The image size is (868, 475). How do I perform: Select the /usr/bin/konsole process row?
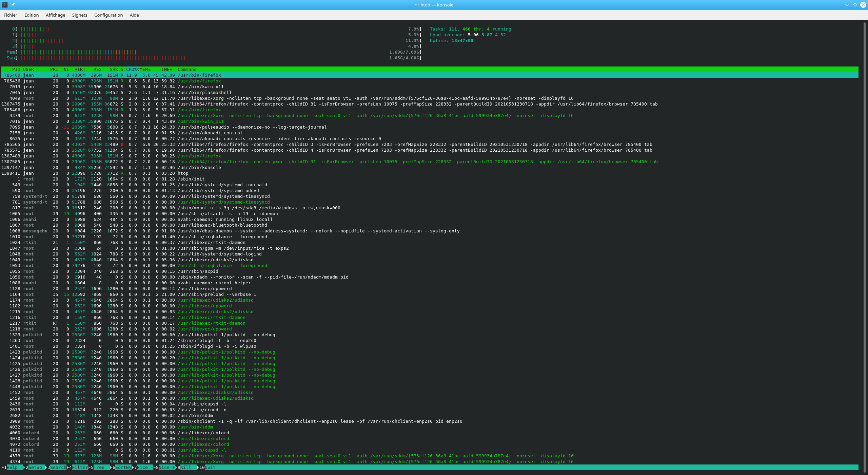[430, 168]
